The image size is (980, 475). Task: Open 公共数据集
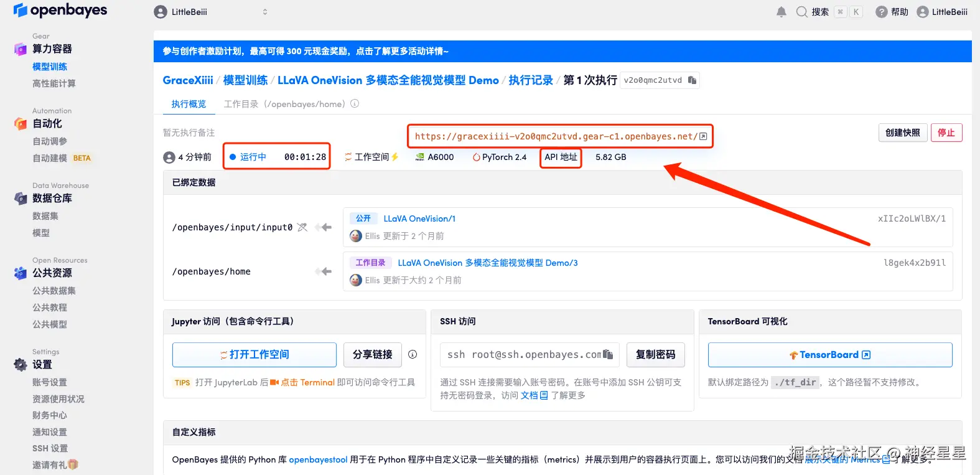tap(54, 291)
